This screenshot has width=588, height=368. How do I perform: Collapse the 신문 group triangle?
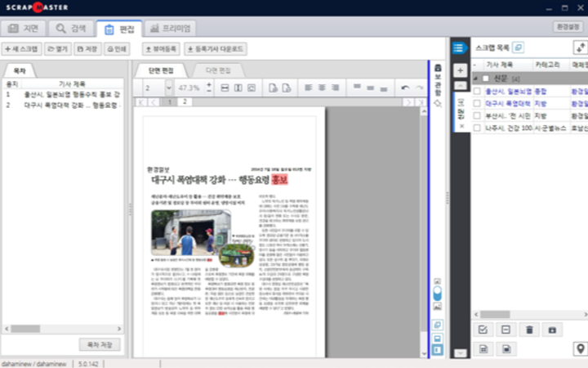(475, 79)
